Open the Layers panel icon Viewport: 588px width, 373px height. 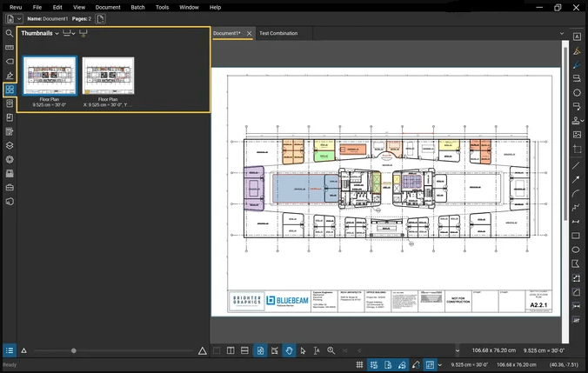pyautogui.click(x=10, y=145)
